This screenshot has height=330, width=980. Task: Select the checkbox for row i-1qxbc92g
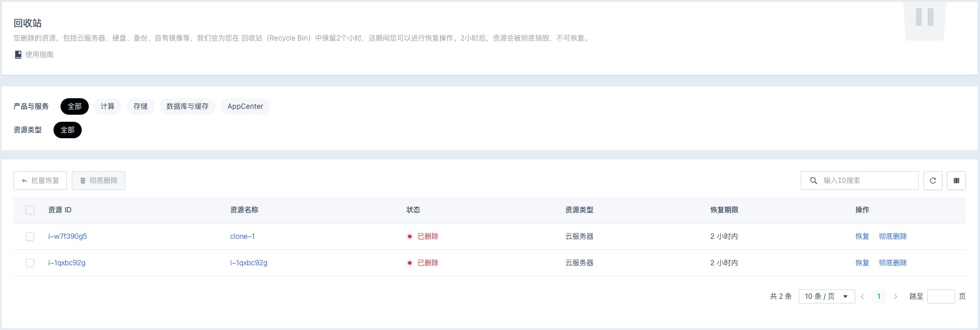(30, 263)
